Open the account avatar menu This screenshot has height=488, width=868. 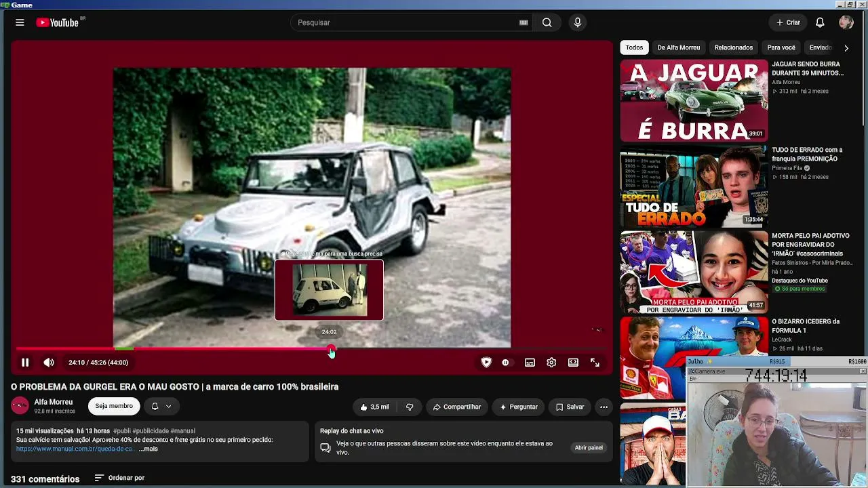[846, 22]
